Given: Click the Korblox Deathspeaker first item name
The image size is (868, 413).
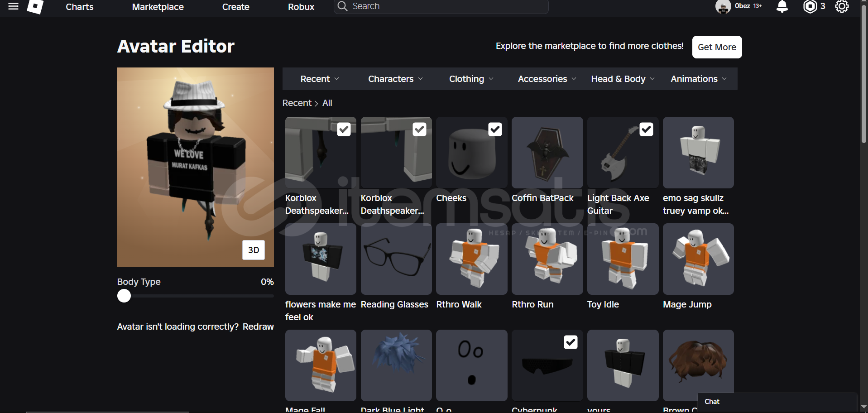Looking at the screenshot, I should point(317,204).
